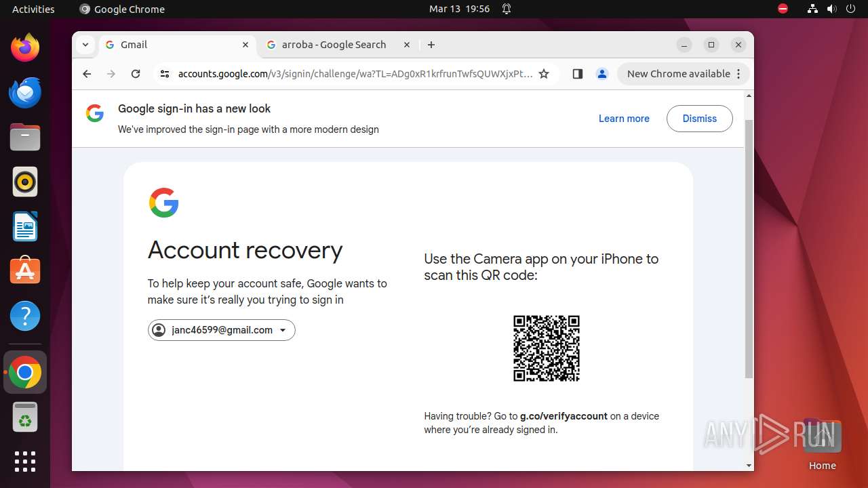The image size is (868, 488).
Task: Open network status icon in system tray
Action: (812, 9)
